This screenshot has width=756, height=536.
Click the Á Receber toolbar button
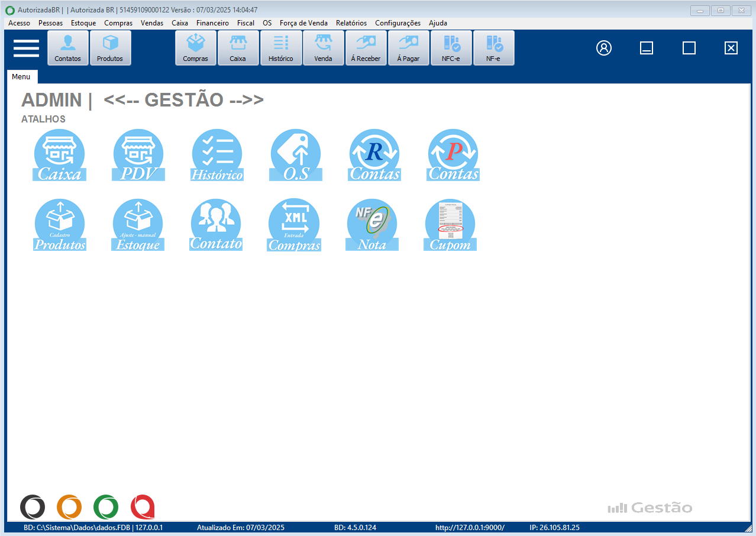click(366, 48)
